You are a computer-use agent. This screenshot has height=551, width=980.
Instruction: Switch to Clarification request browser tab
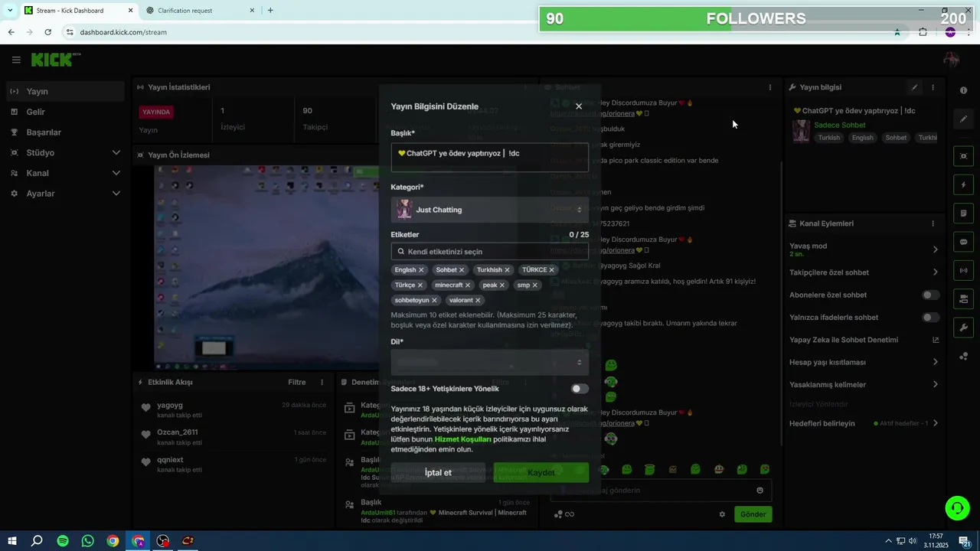pos(201,11)
